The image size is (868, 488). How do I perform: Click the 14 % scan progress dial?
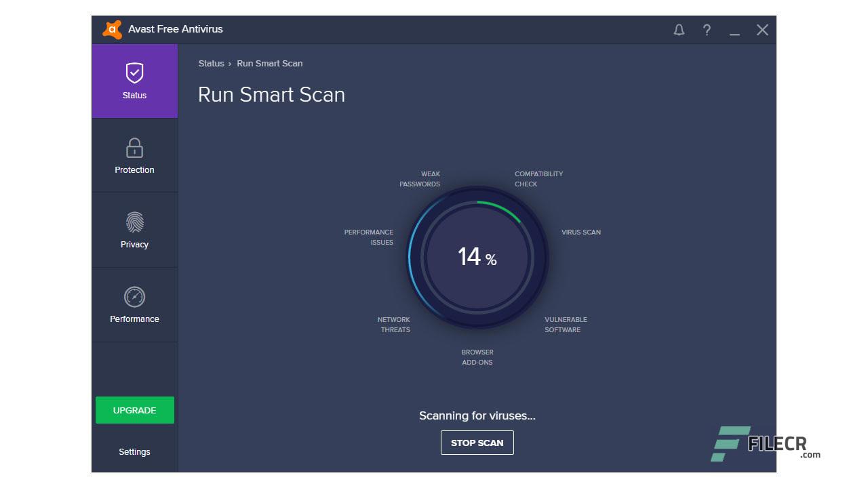tap(477, 258)
